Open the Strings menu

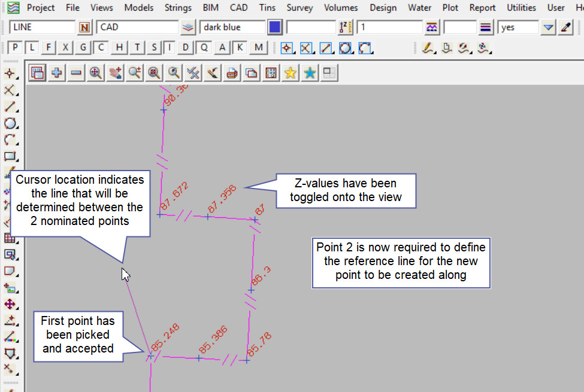click(177, 8)
